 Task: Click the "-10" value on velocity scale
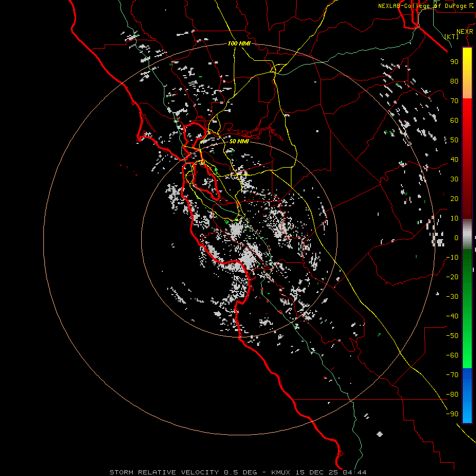coord(452,258)
